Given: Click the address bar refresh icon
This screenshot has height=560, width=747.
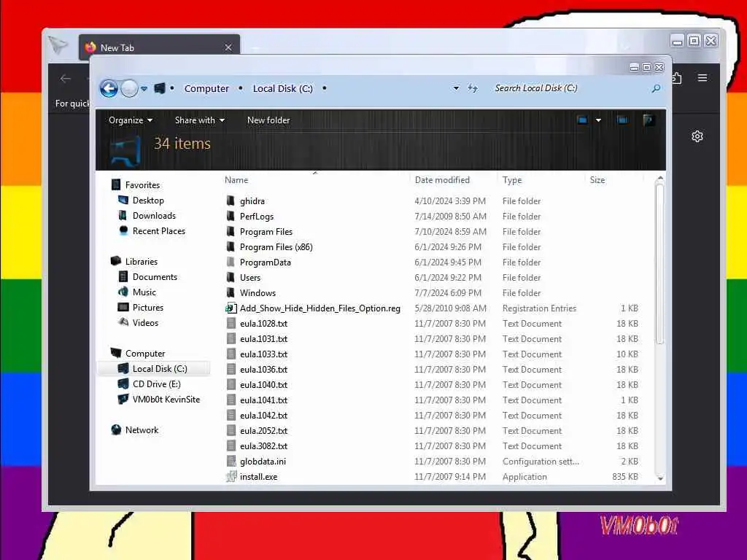Looking at the screenshot, I should [472, 88].
